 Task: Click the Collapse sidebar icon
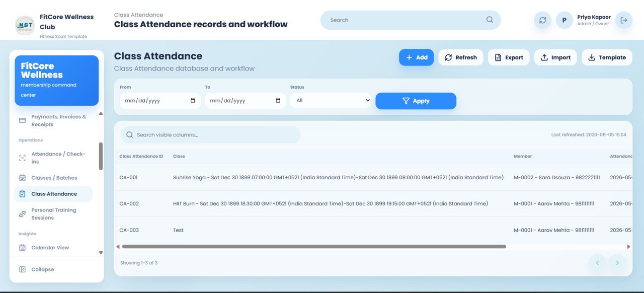22,269
